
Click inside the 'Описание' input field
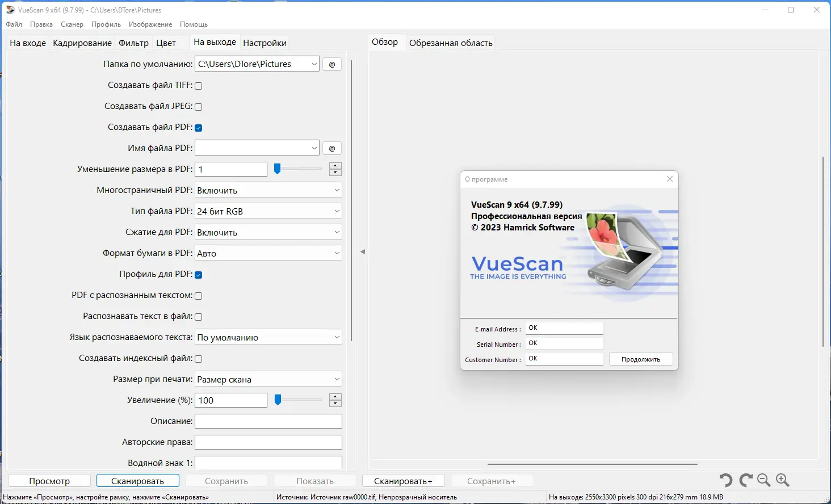coord(268,421)
